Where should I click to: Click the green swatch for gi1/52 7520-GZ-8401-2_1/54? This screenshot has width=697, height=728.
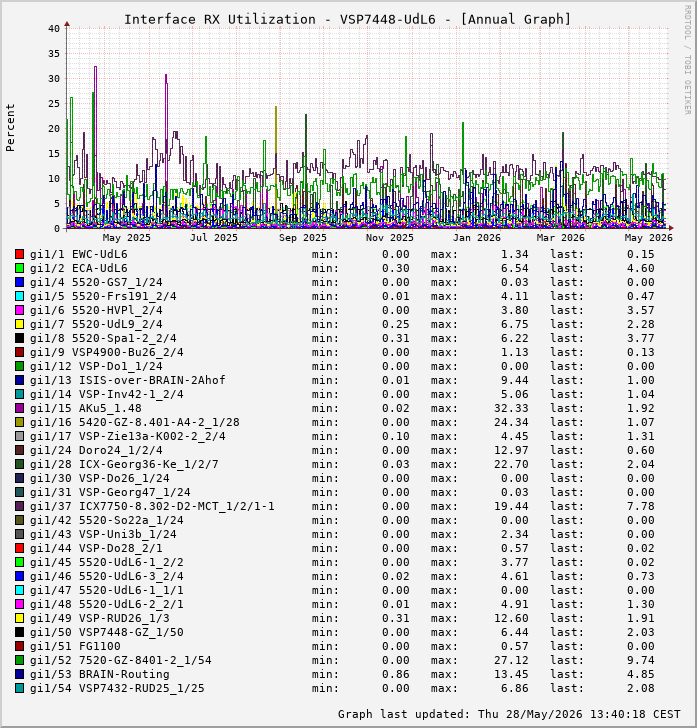tap(20, 660)
